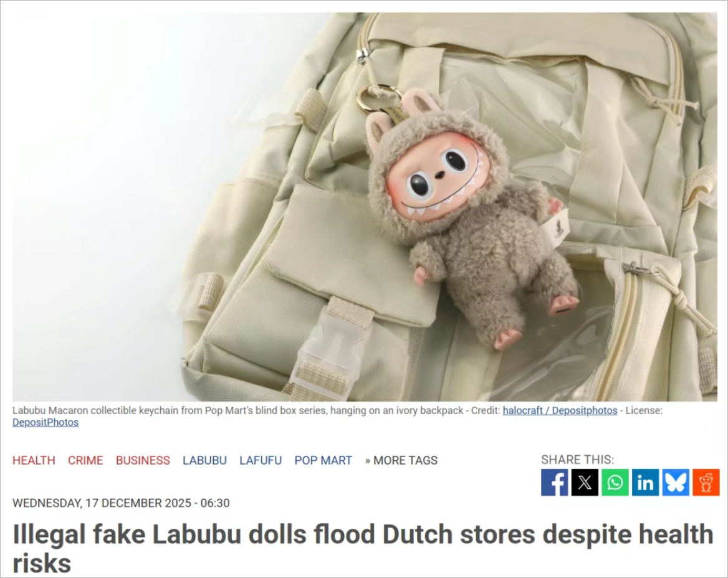Viewport: 728px width, 578px height.
Task: Click the Labubu keychain article photo
Action: (x=365, y=207)
